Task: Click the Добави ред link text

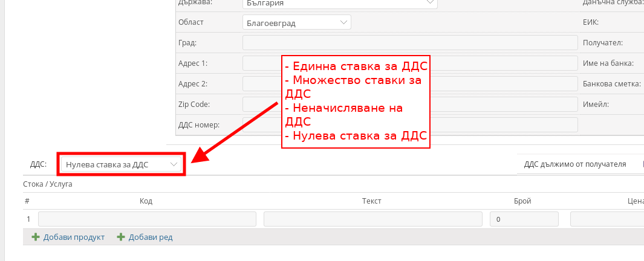Action: pyautogui.click(x=151, y=237)
